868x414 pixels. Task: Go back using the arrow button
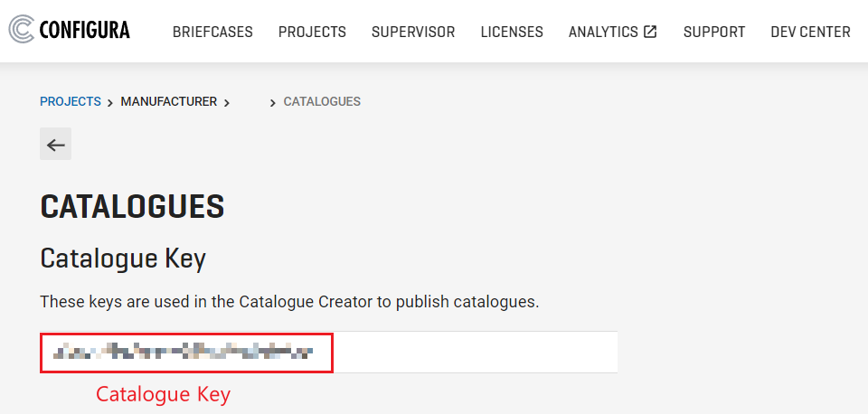[55, 144]
